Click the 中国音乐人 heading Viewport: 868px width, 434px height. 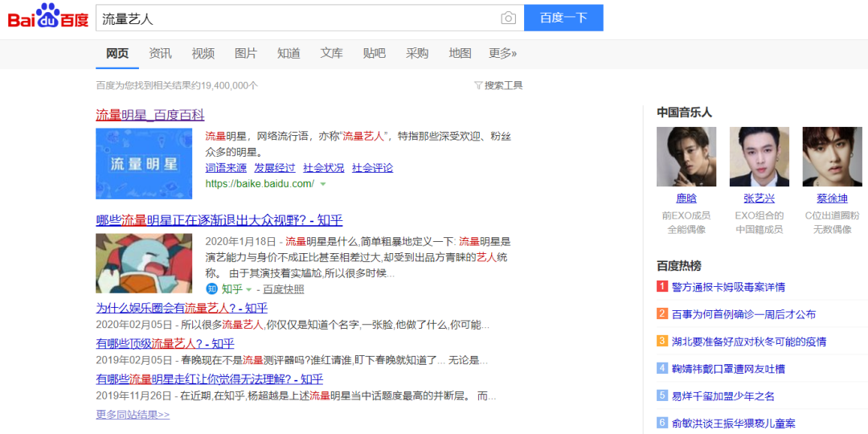click(x=684, y=113)
